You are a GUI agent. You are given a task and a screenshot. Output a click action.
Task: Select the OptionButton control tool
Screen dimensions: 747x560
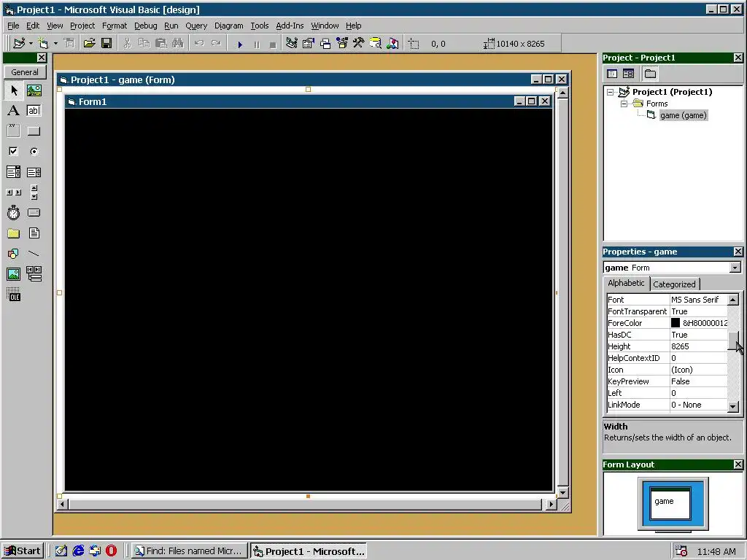34,152
